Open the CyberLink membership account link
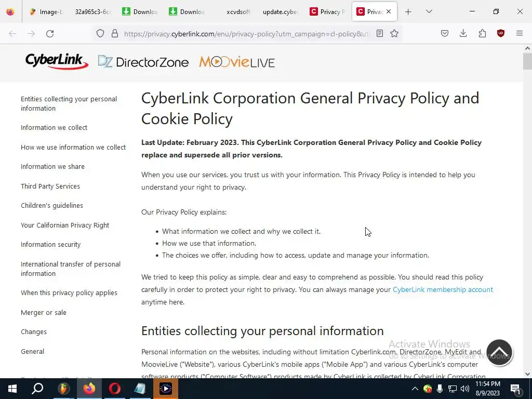 coord(443,289)
